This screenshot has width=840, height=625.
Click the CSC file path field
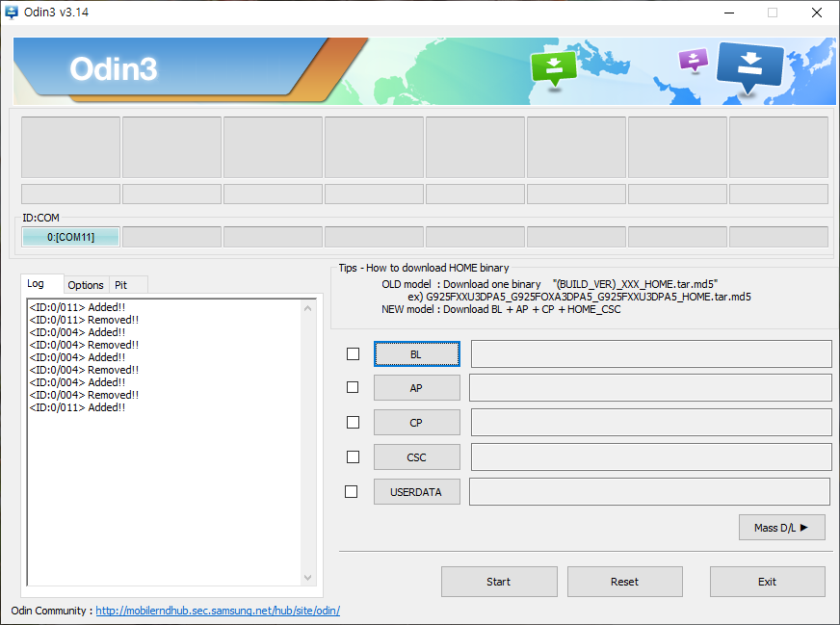(651, 457)
